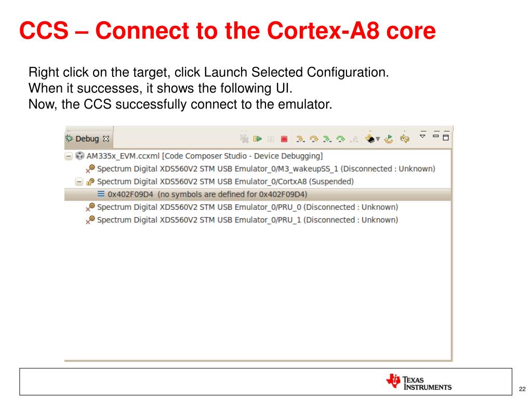Select the Debug tab
This screenshot has width=532, height=399.
(87, 139)
